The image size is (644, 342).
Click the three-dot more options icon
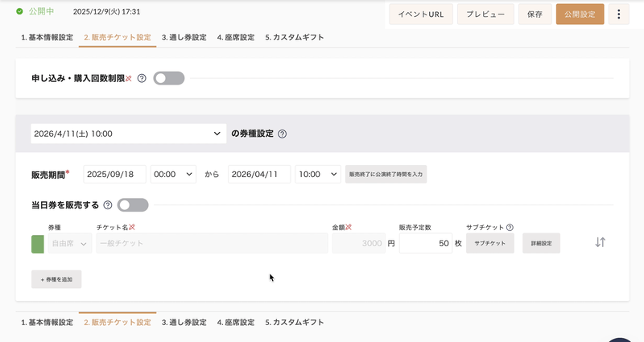618,14
